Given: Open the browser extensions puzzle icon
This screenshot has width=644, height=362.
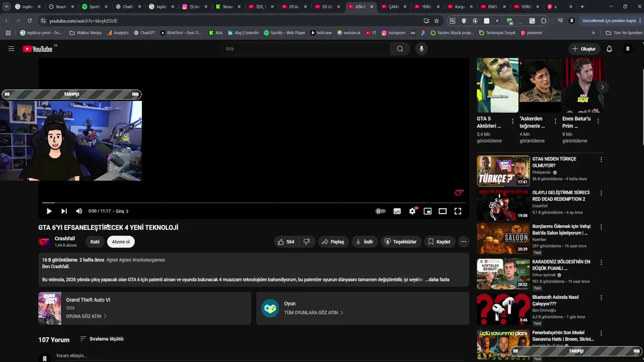Looking at the screenshot, I should [x=544, y=21].
